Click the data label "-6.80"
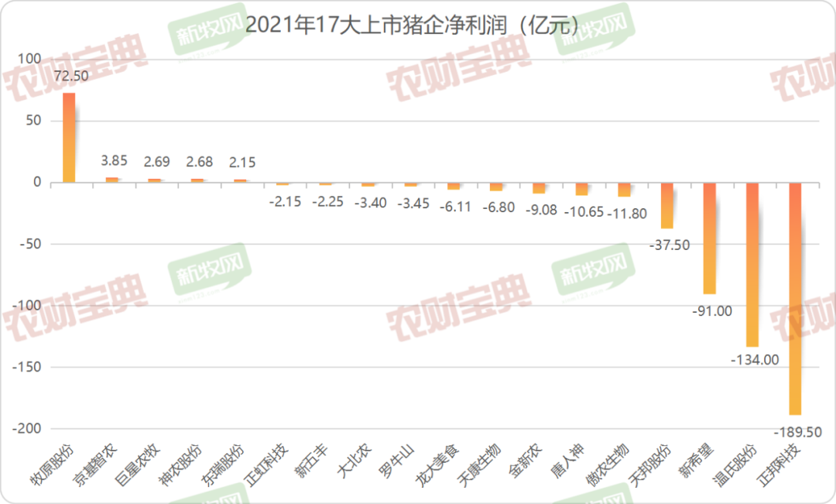 [499, 207]
